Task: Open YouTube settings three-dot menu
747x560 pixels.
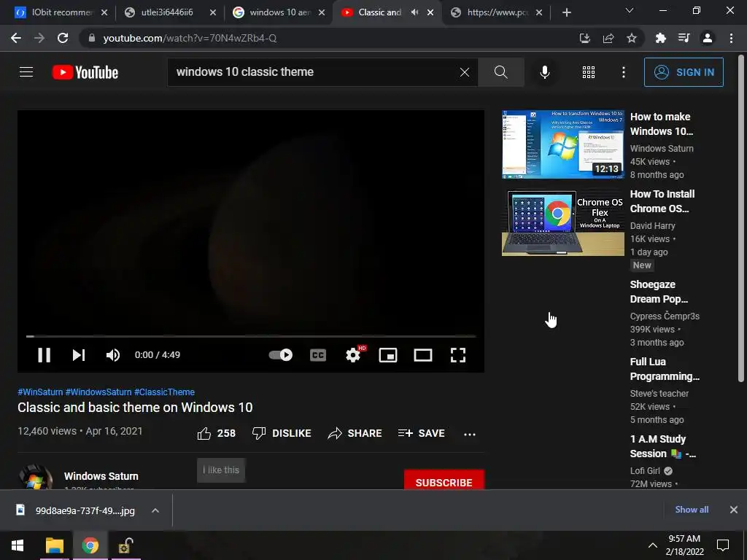Action: pyautogui.click(x=623, y=72)
